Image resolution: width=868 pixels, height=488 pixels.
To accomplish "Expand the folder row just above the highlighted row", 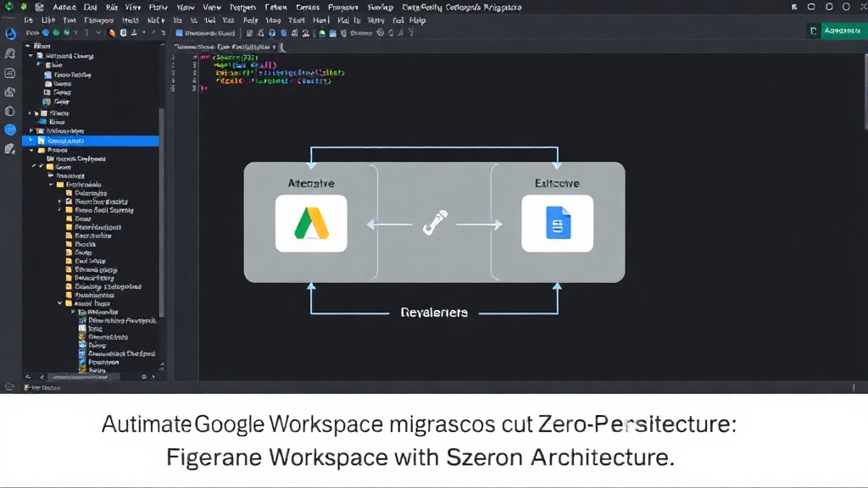I will pyautogui.click(x=31, y=131).
